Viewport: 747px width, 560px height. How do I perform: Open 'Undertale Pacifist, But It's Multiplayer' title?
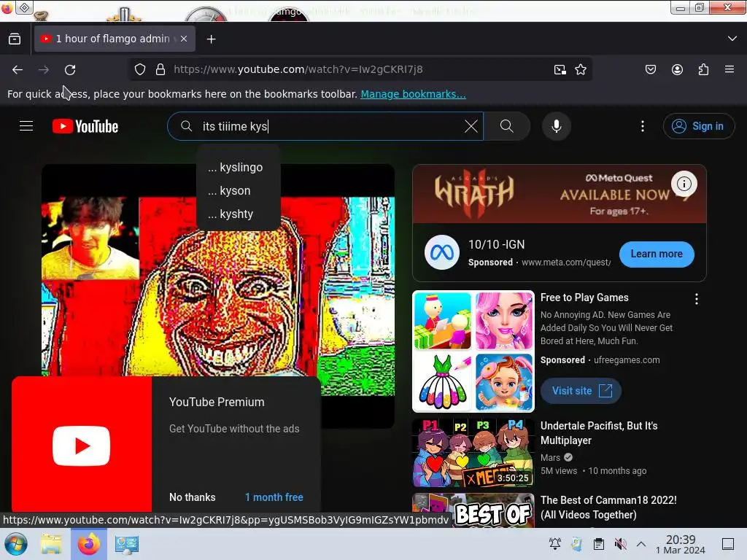click(x=599, y=433)
